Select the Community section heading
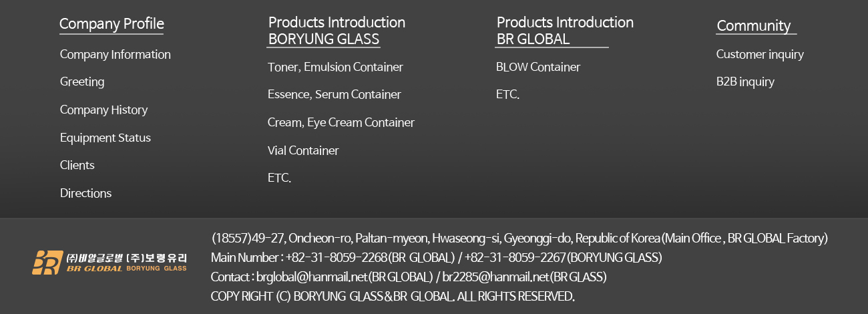Image resolution: width=868 pixels, height=314 pixels. coord(754,25)
